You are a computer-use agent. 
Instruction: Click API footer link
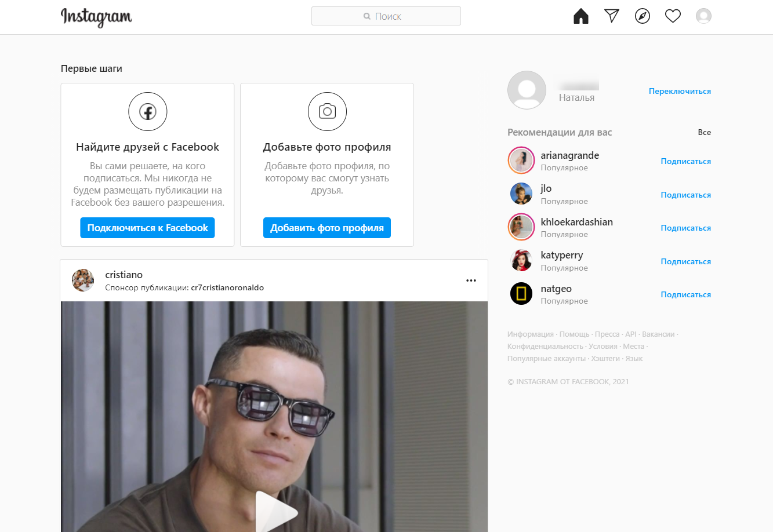tap(631, 334)
